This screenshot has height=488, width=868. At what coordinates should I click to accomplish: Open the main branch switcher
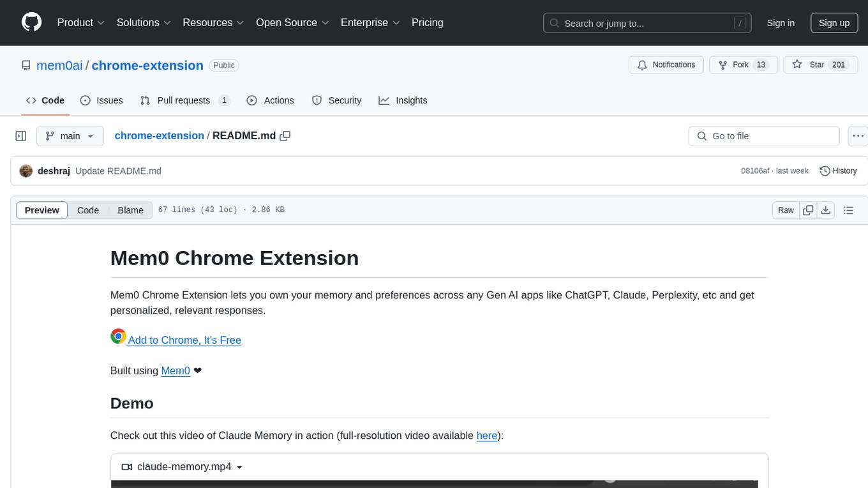70,136
